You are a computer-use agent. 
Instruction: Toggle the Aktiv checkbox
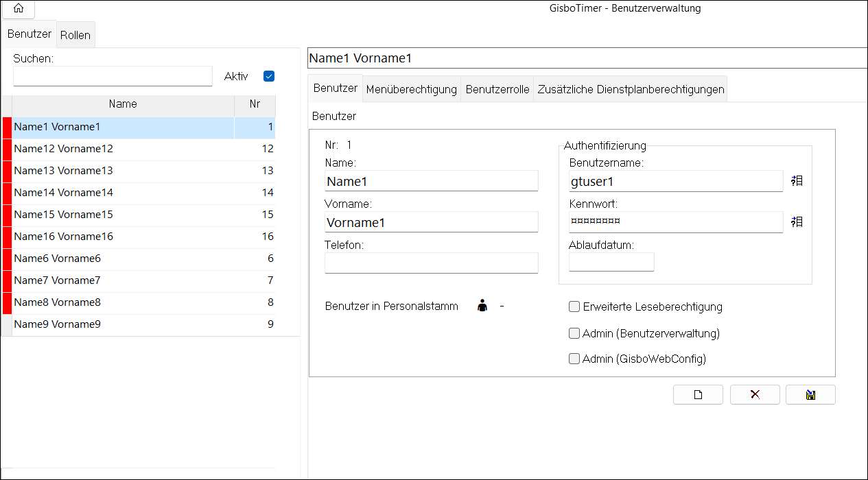click(269, 76)
